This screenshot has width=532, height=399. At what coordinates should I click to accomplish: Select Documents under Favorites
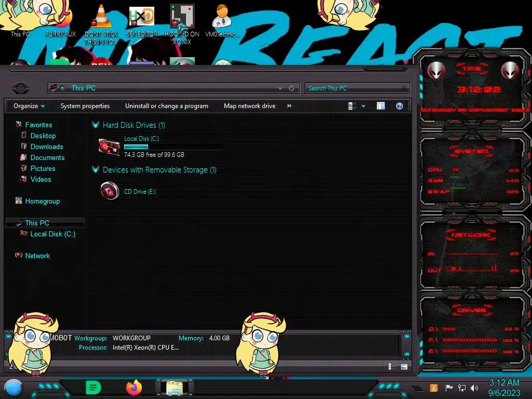[47, 157]
